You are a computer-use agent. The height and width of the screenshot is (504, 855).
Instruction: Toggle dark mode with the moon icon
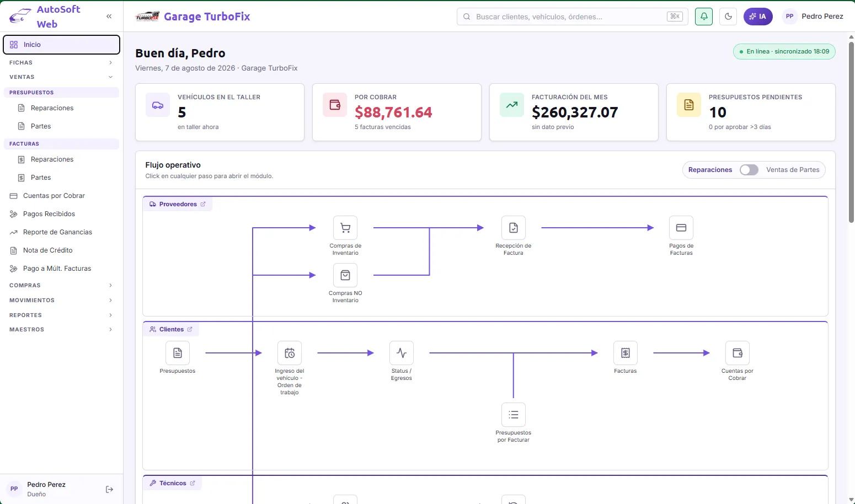tap(728, 17)
